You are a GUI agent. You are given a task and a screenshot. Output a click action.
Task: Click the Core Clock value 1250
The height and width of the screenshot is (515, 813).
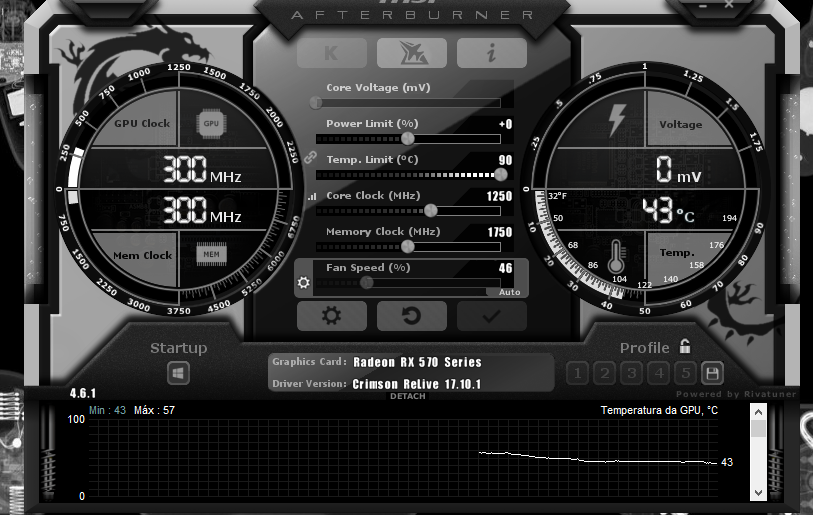pos(499,196)
